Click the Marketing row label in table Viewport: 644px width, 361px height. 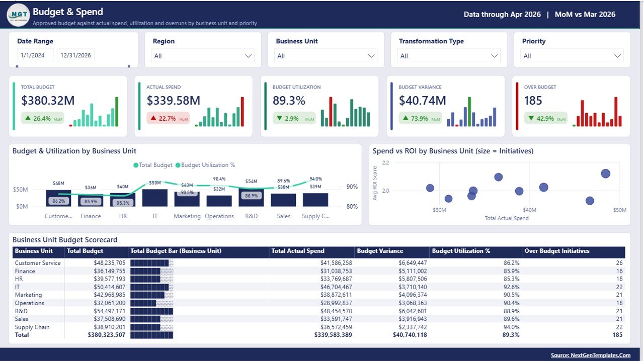pos(28,295)
